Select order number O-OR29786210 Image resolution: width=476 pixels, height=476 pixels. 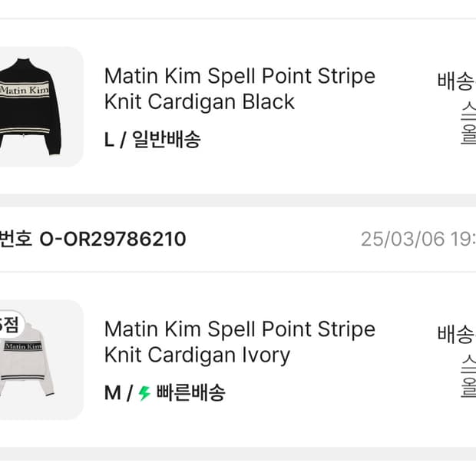[112, 239]
